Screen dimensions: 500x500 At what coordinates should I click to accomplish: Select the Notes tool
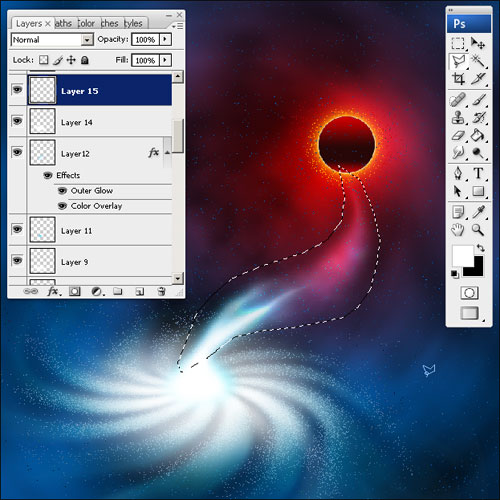[458, 212]
